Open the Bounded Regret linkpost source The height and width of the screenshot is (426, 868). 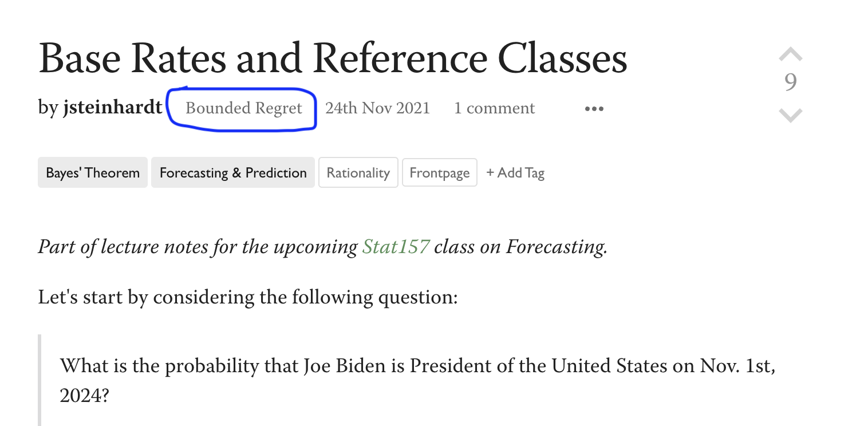click(x=243, y=108)
